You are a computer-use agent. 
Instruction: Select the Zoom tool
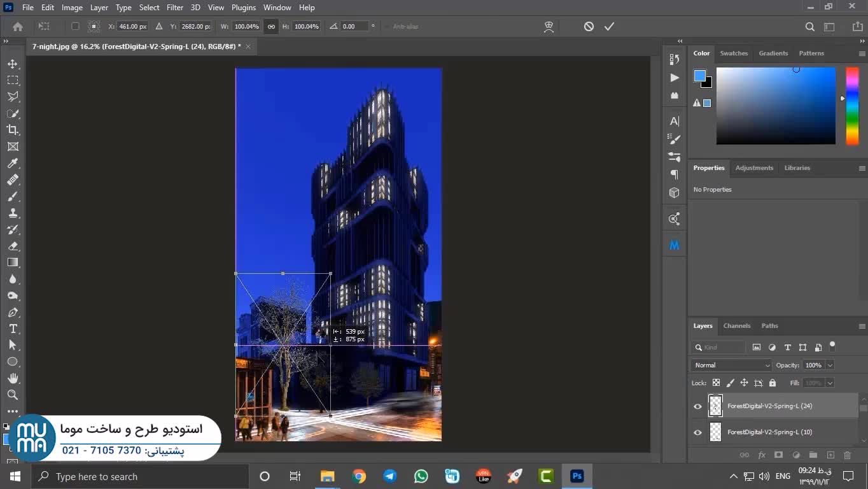13,395
